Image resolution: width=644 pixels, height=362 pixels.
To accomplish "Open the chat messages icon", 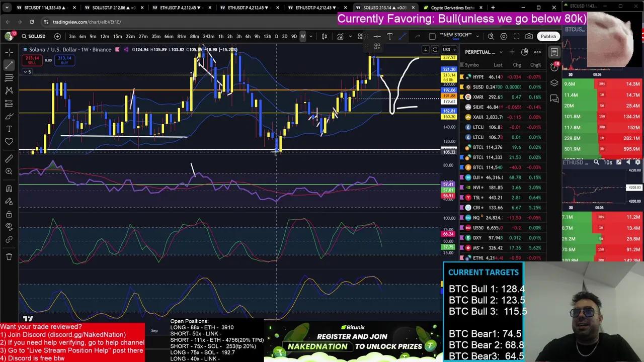I will point(554,99).
